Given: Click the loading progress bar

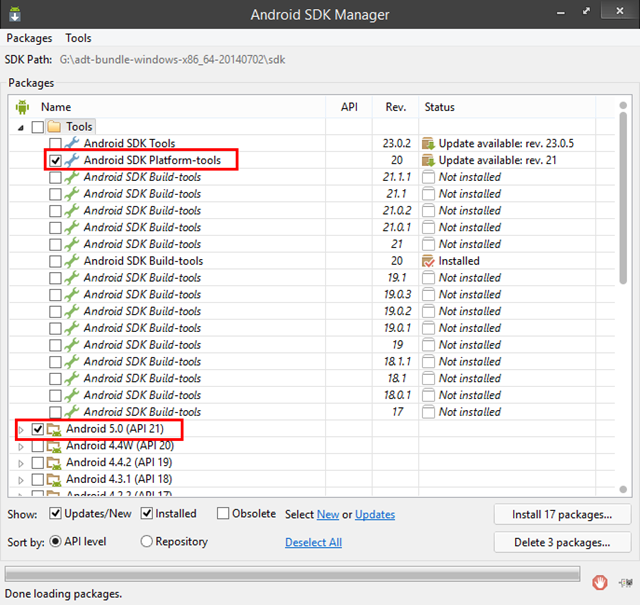Looking at the screenshot, I should pyautogui.click(x=292, y=574).
